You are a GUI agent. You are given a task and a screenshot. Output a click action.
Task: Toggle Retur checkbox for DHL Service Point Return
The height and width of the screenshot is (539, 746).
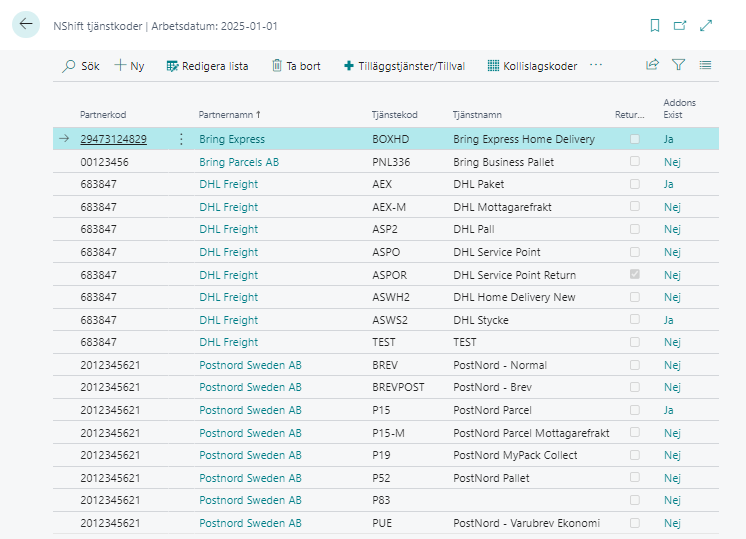click(x=634, y=274)
